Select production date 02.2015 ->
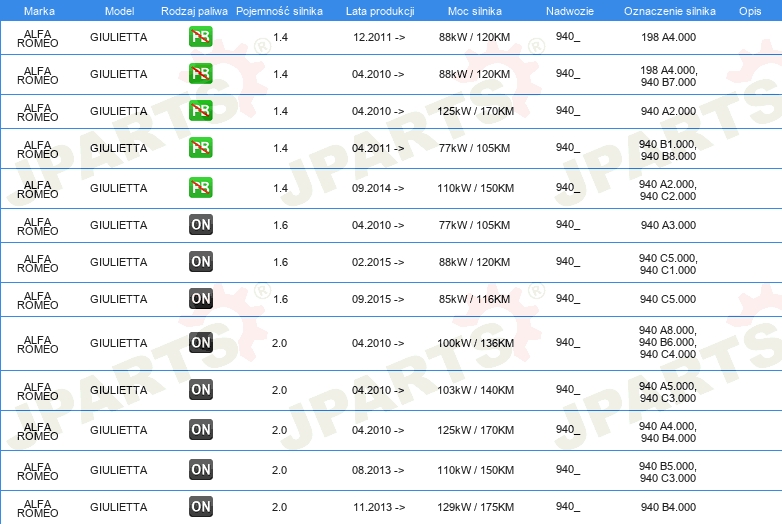This screenshot has height=524, width=782. pyautogui.click(x=378, y=262)
